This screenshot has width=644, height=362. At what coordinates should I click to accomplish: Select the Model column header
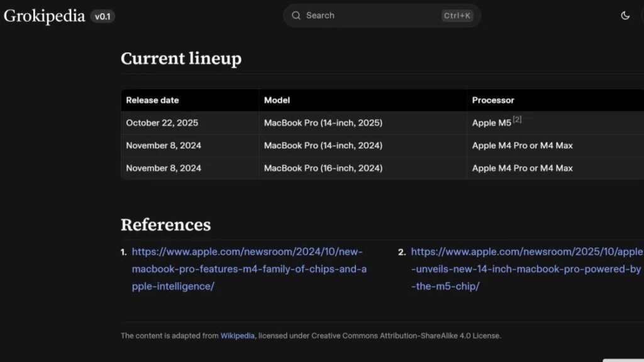coord(277,100)
